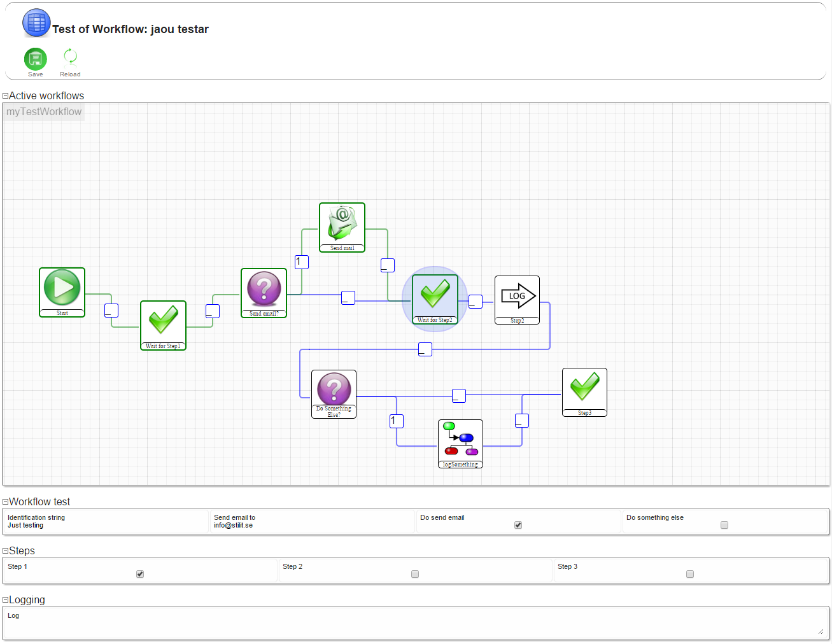
Task: Click the Reload icon
Action: 70,57
